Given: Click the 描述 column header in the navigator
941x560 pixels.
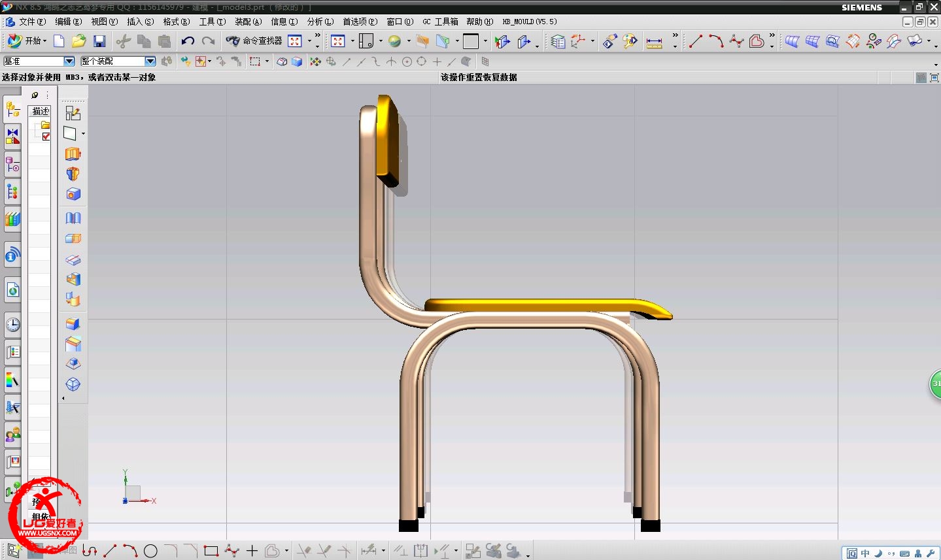Looking at the screenshot, I should tap(41, 111).
